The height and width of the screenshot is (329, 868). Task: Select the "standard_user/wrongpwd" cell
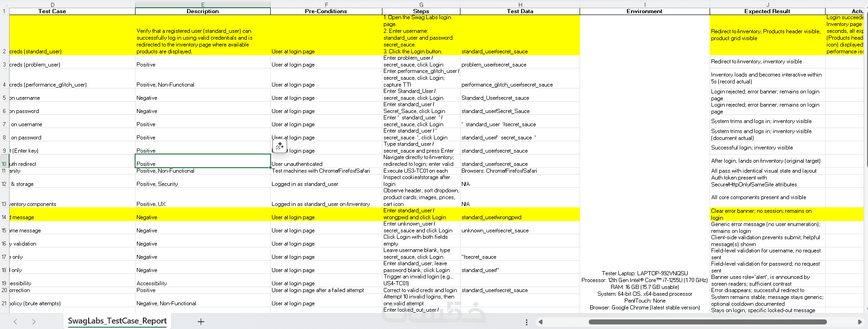coord(520,214)
